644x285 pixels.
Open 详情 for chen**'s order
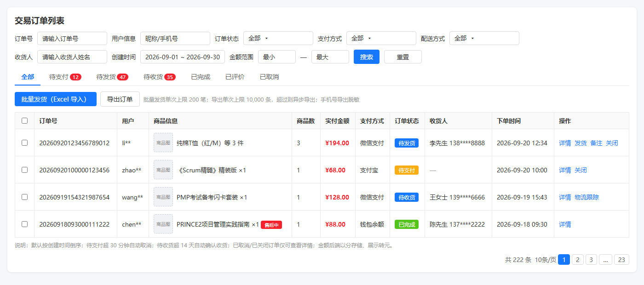point(565,224)
